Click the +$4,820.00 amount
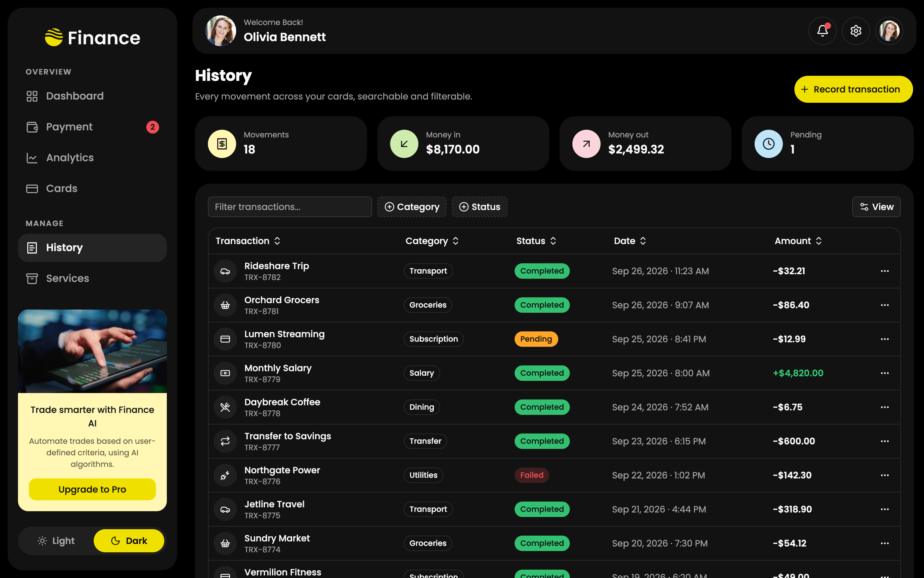 (x=798, y=373)
